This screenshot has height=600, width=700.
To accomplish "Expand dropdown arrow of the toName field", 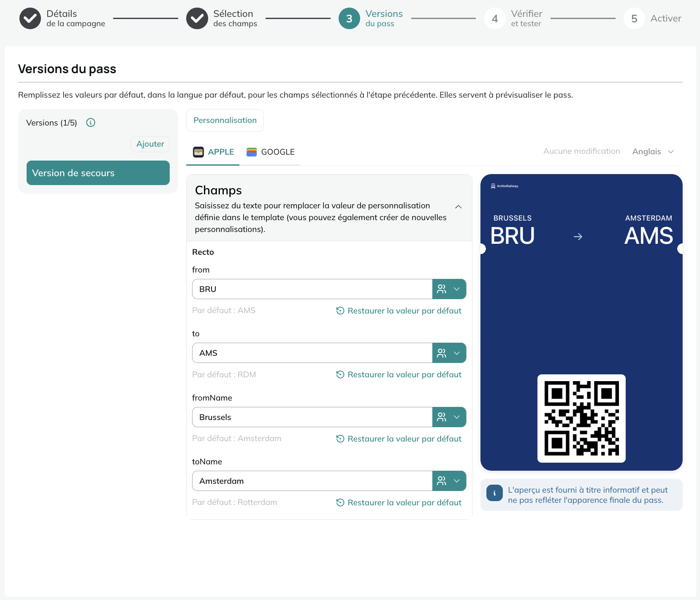I will click(457, 481).
